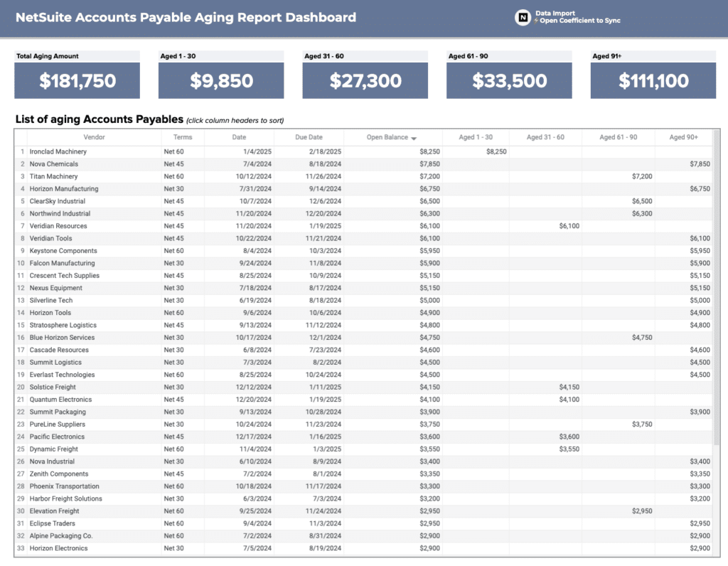Click vendor Falcon Manufacturing

point(63,263)
